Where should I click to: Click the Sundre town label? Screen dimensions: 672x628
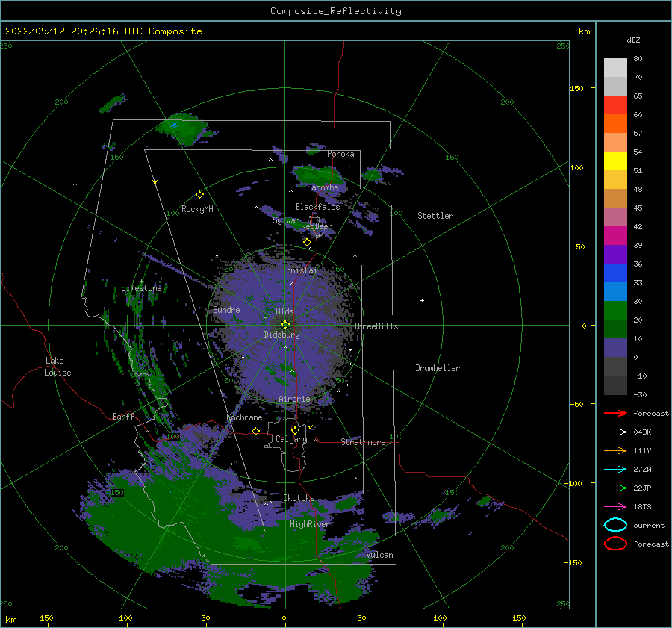226,309
